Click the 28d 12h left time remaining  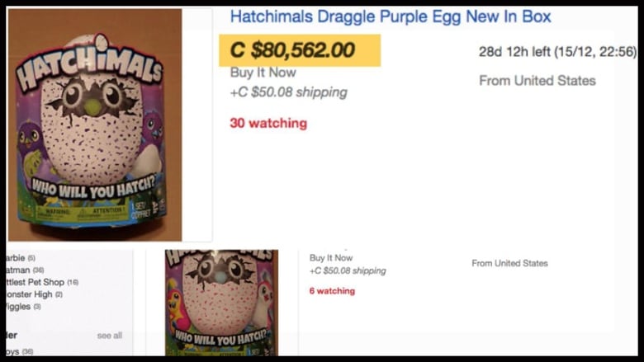tap(557, 52)
